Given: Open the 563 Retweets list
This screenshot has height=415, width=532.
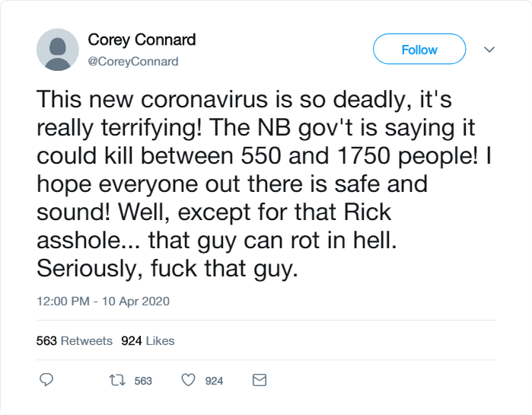Looking at the screenshot, I should click(75, 340).
